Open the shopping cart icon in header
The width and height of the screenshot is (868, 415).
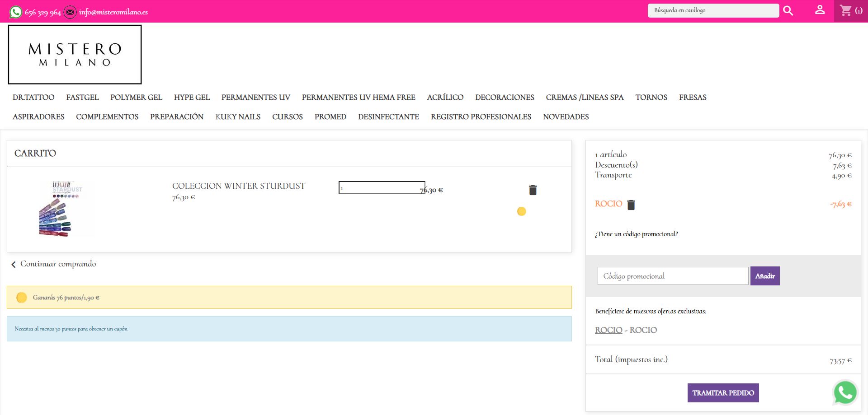click(845, 10)
